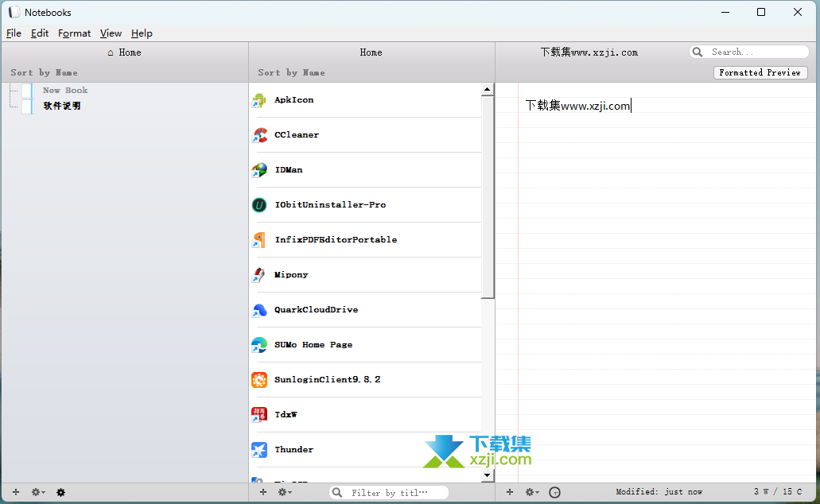The width and height of the screenshot is (820, 504).
Task: Select the TdxW red icon
Action: pyautogui.click(x=258, y=415)
